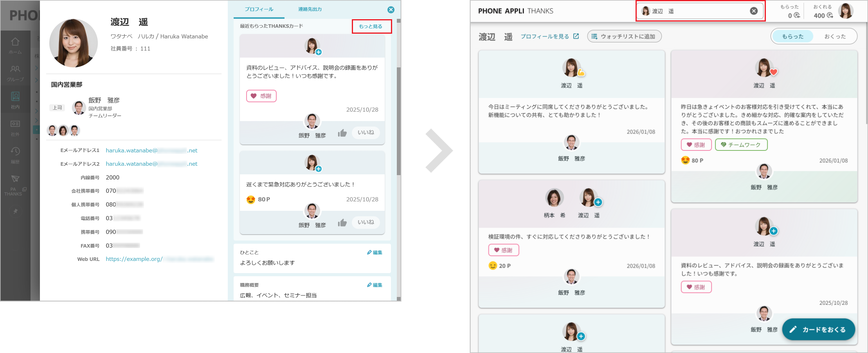Edit the ひとこと field via 編集
The image size is (868, 353).
[375, 252]
